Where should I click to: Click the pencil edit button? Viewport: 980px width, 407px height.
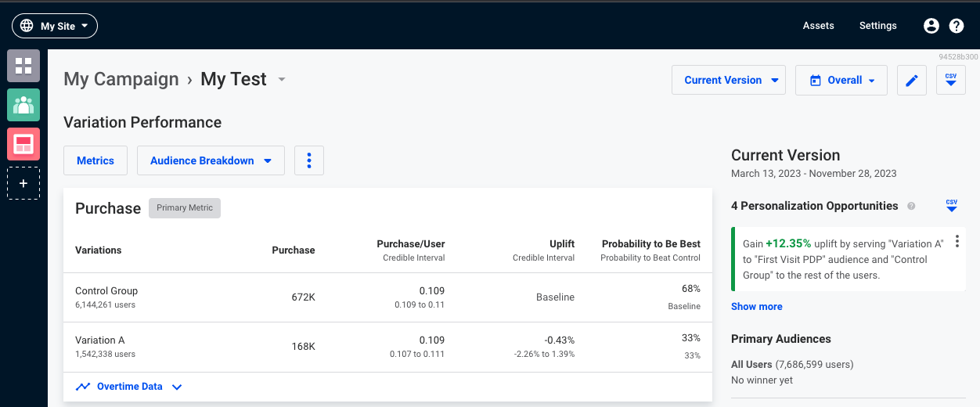pos(911,80)
